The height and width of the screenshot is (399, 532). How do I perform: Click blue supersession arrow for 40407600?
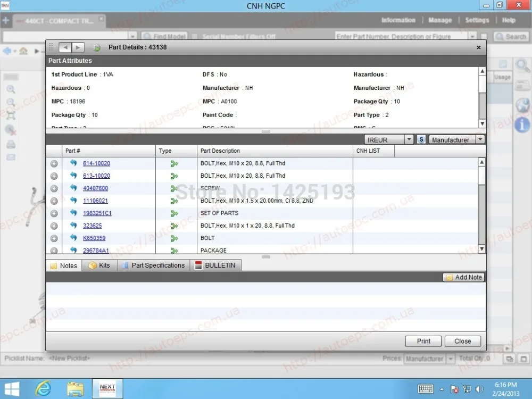coord(73,188)
